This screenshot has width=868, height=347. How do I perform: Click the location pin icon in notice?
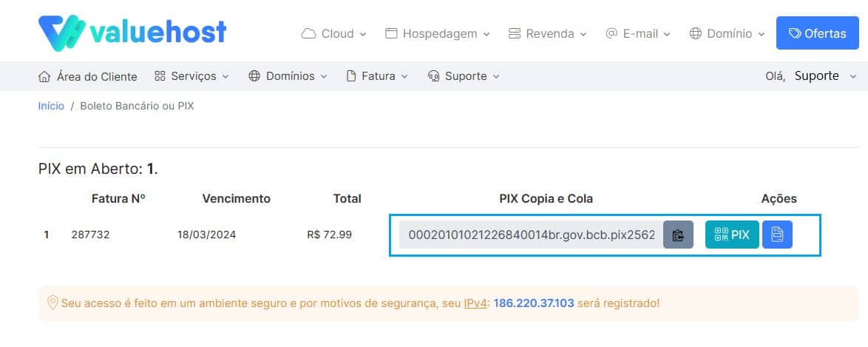pos(52,303)
